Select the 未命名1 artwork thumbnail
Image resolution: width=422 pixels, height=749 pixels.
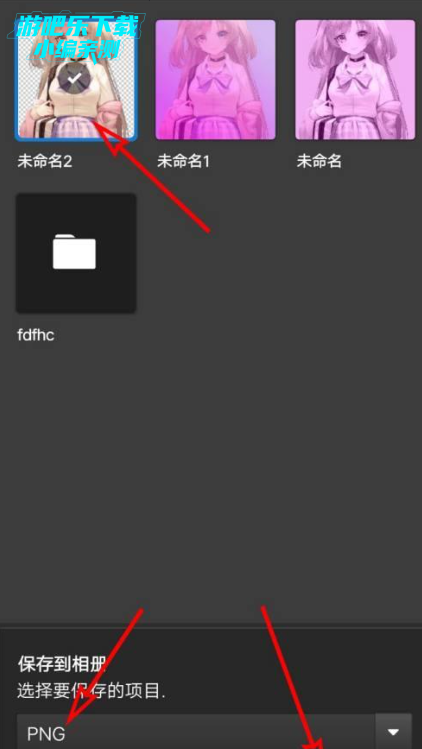click(216, 80)
